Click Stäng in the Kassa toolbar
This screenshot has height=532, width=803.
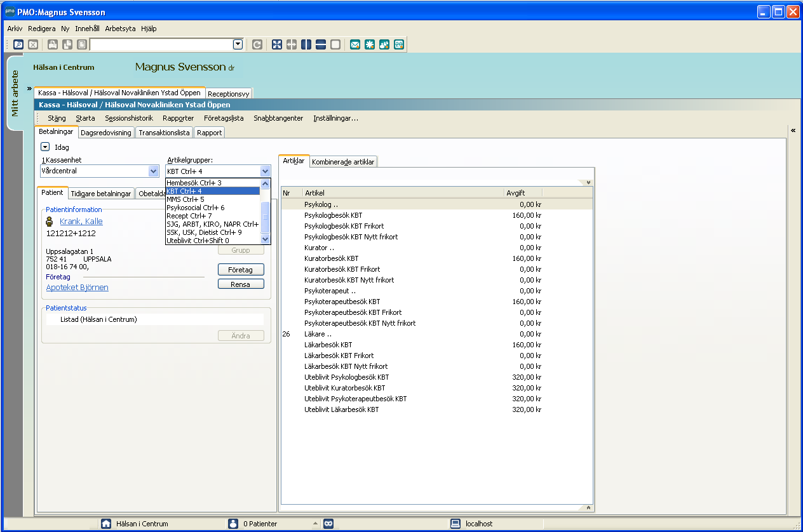pyautogui.click(x=57, y=118)
